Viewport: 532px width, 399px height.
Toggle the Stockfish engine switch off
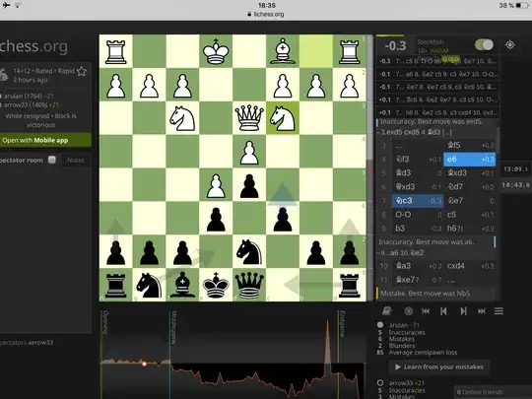click(x=484, y=44)
